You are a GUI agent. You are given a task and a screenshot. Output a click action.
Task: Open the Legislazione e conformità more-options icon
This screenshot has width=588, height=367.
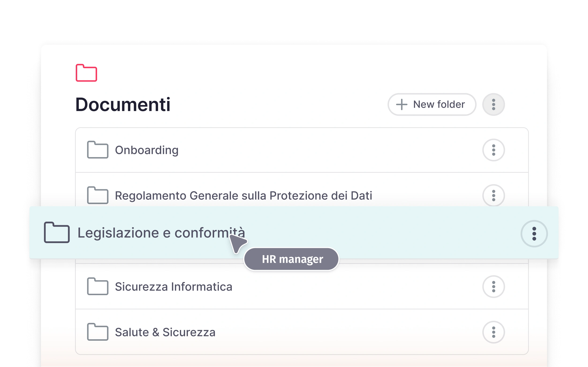(x=534, y=233)
